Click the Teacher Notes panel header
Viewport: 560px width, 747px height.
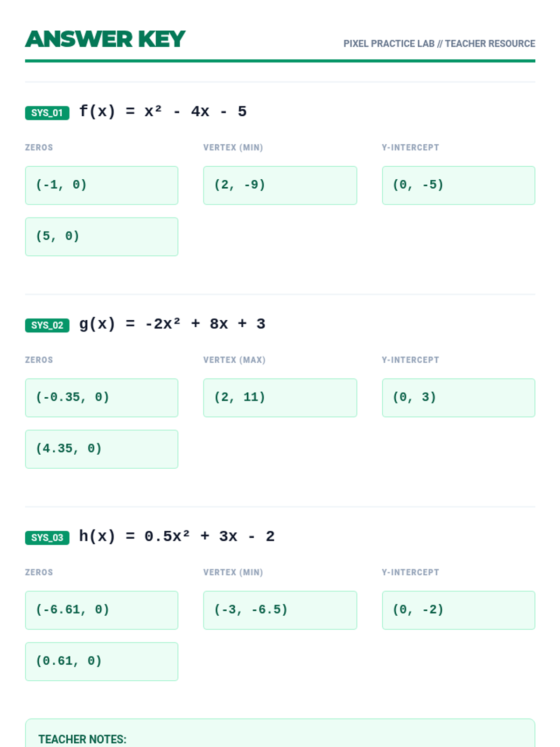tap(83, 739)
